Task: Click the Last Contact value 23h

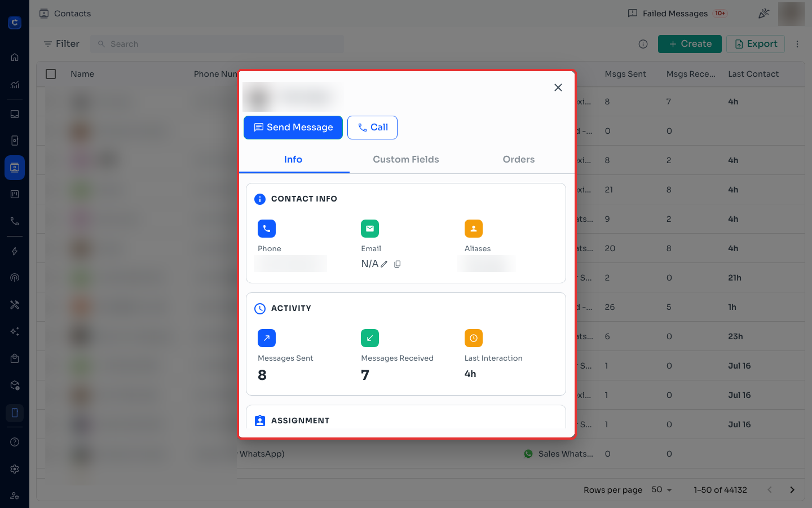Action: pos(735,336)
